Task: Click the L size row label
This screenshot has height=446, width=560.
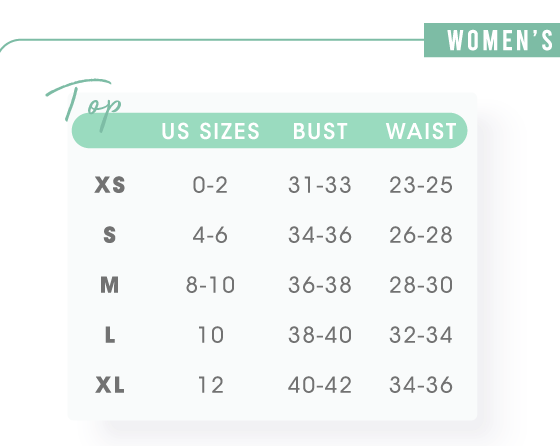Action: (x=110, y=335)
